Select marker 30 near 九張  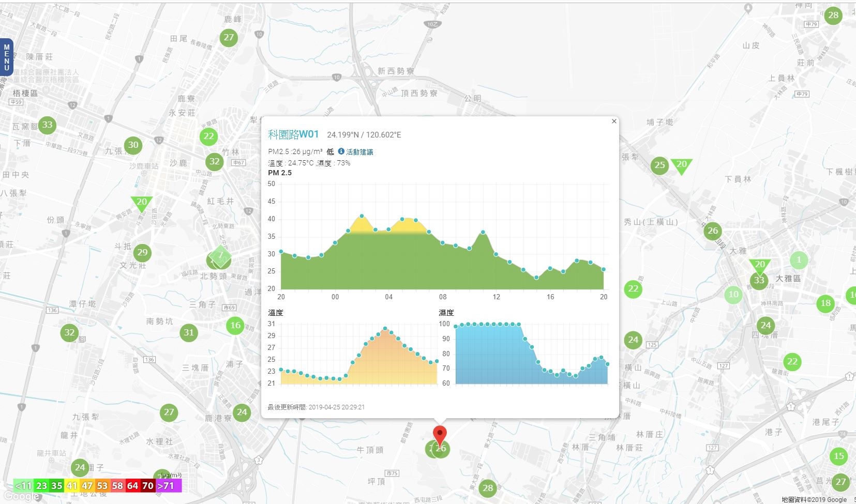(133, 145)
